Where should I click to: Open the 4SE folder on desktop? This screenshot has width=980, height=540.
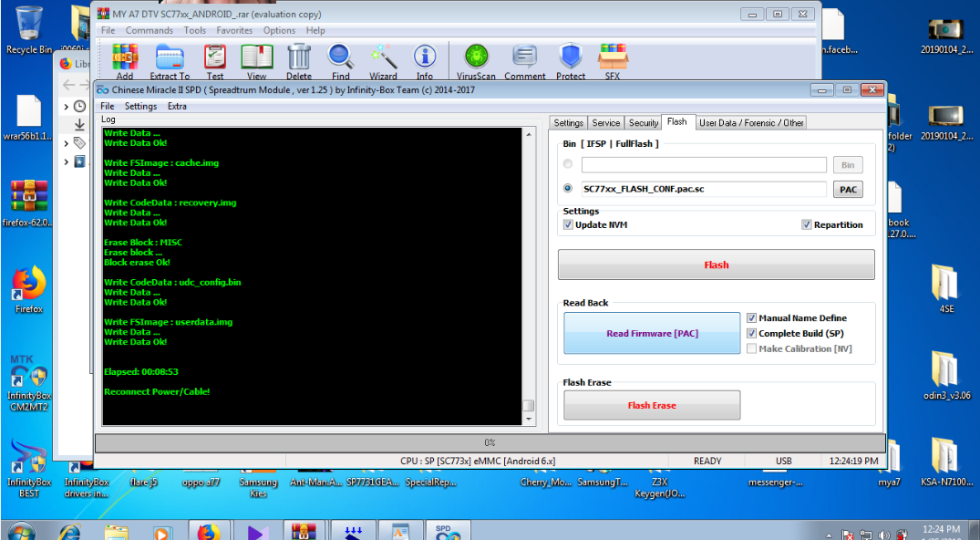click(946, 289)
